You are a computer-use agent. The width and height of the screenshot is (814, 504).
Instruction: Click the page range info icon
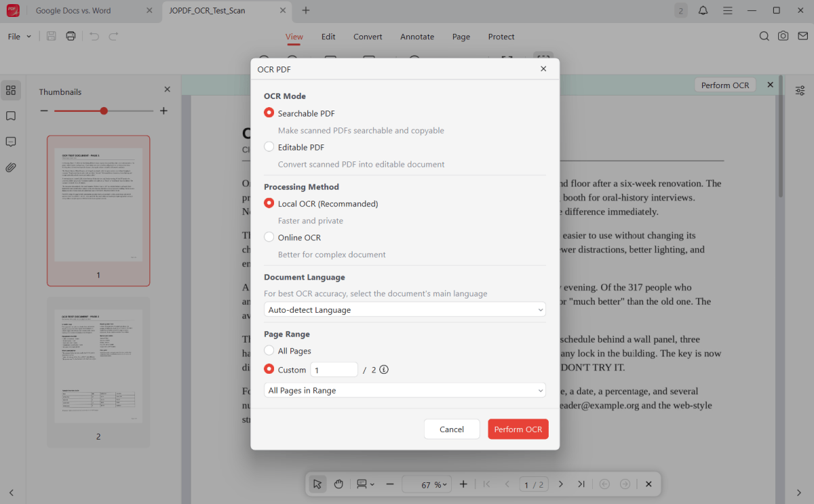click(384, 370)
